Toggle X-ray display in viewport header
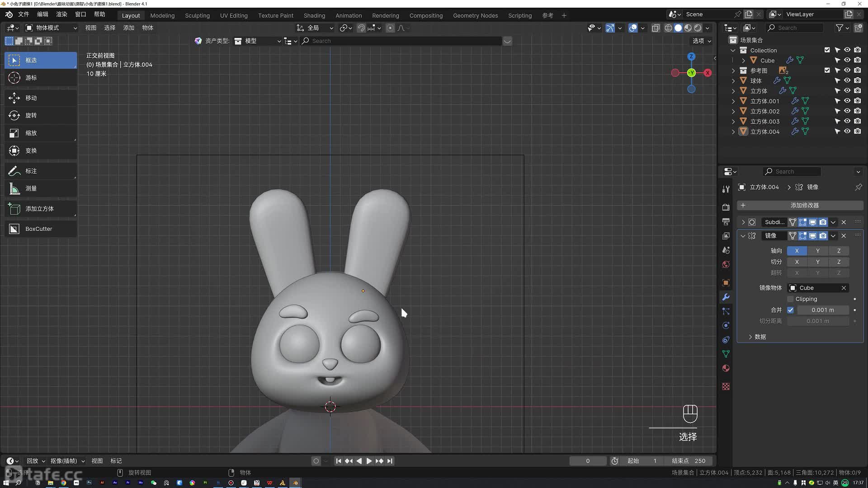The image size is (868, 488). pyautogui.click(x=656, y=28)
